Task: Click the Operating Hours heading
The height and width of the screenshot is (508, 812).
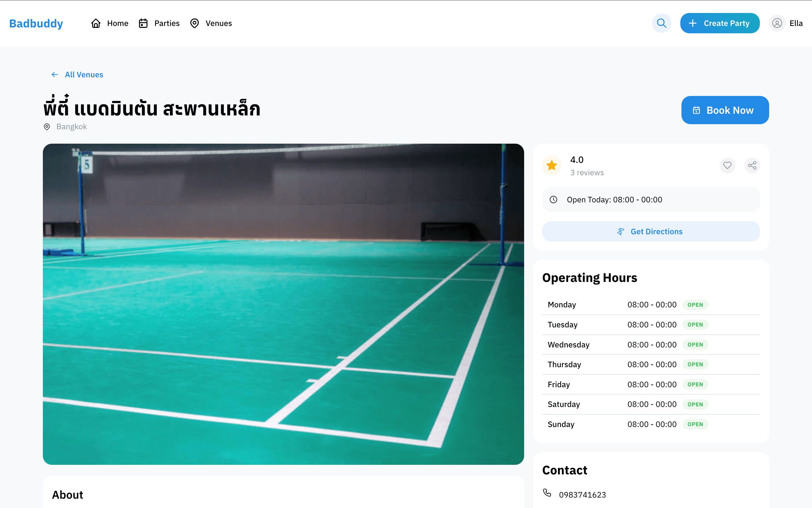Action: click(590, 278)
